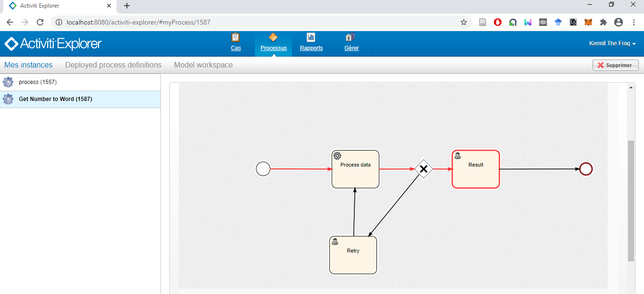Go to the Mes instances tab
Screen dimensions: 644x294
click(x=28, y=65)
